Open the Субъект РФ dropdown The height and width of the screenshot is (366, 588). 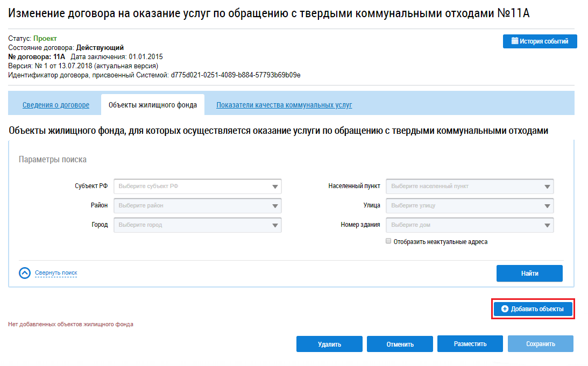pyautogui.click(x=197, y=186)
